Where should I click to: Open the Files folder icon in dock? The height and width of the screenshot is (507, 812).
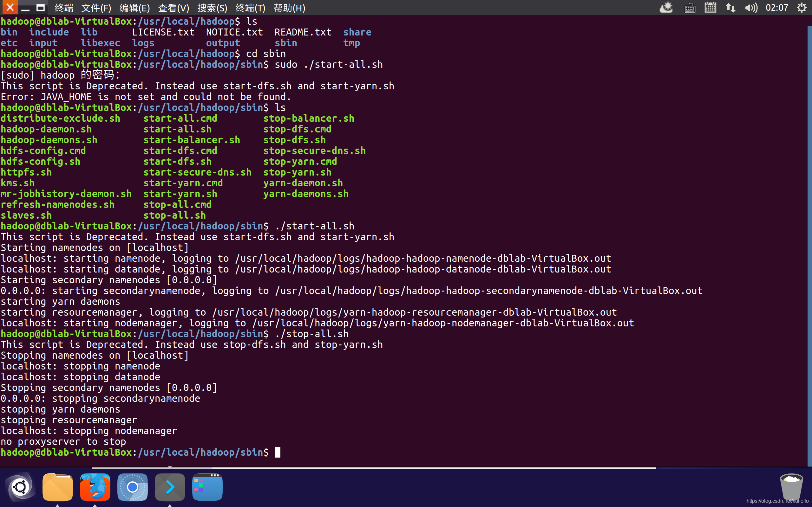(58, 487)
